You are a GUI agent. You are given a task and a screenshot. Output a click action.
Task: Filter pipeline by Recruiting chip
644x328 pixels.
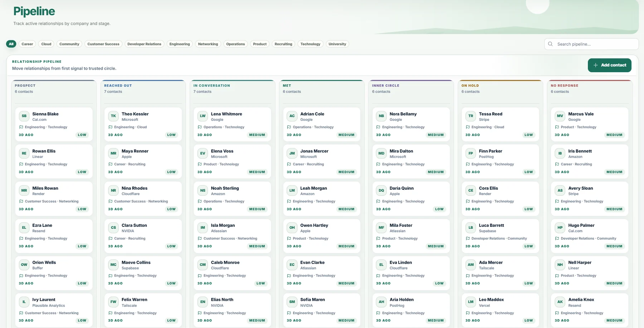click(x=283, y=44)
